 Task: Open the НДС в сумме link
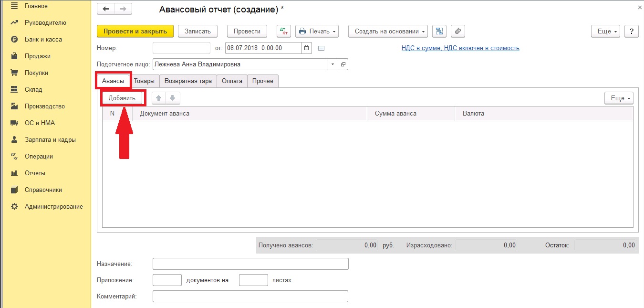[460, 48]
